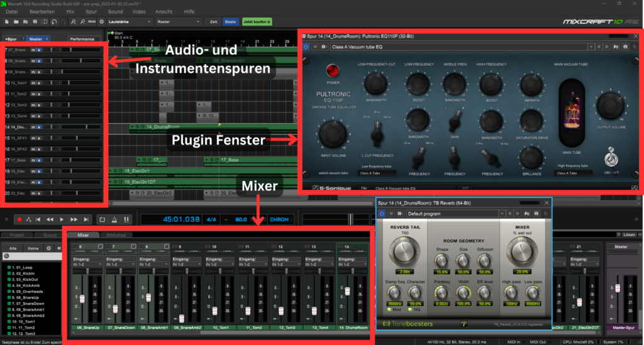This screenshot has height=345, width=644.
Task: Toggle the red POWER light on Pultronic EQ
Action: (x=333, y=70)
